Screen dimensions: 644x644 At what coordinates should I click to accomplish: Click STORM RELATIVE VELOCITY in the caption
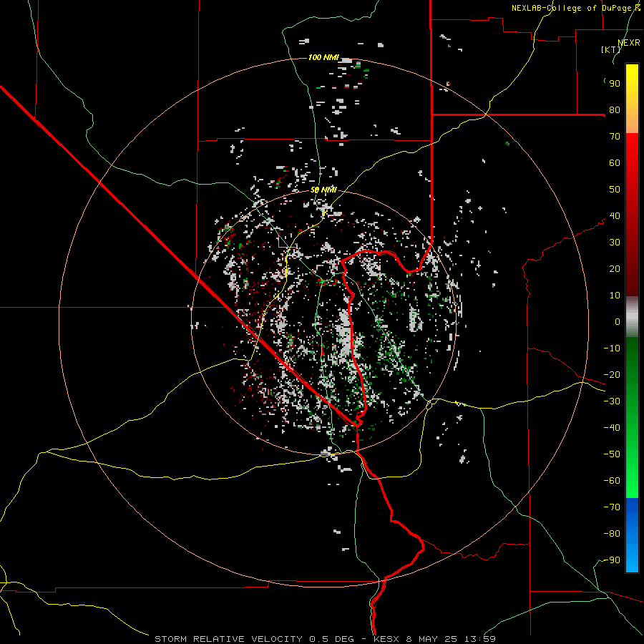tap(228, 639)
